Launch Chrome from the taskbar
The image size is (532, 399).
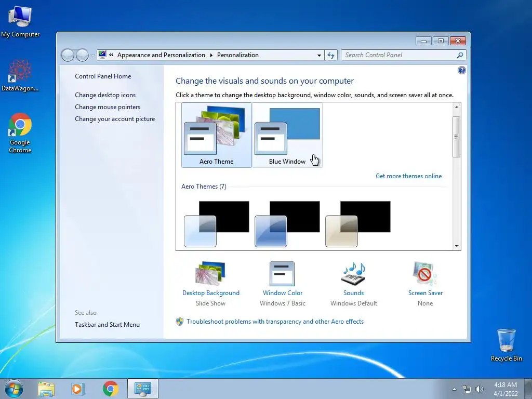pyautogui.click(x=110, y=389)
